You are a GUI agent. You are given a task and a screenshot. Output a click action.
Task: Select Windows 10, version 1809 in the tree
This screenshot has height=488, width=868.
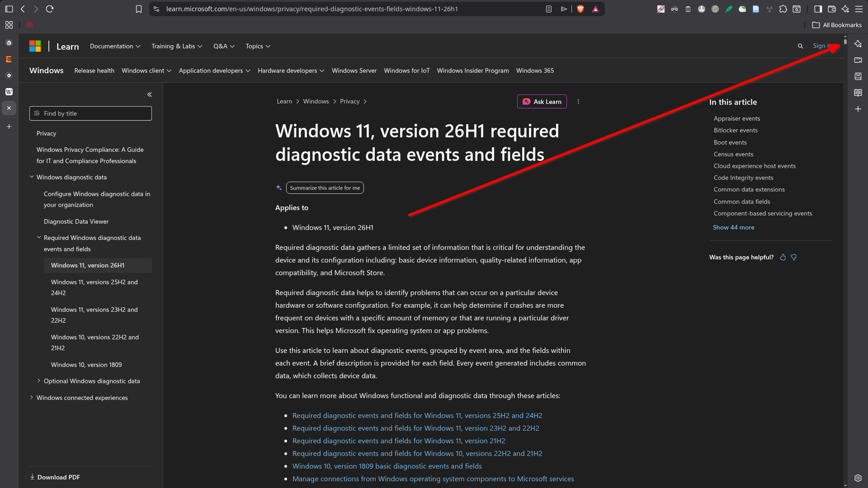86,364
